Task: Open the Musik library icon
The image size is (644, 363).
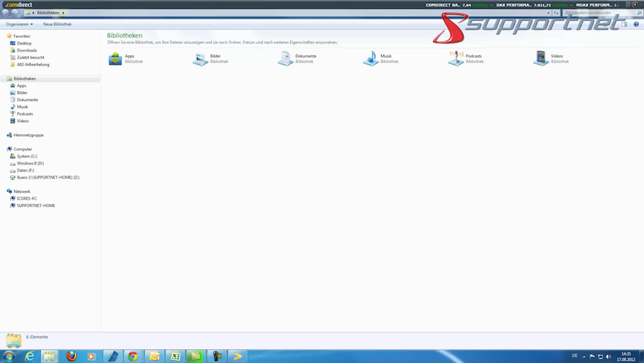Action: (370, 59)
